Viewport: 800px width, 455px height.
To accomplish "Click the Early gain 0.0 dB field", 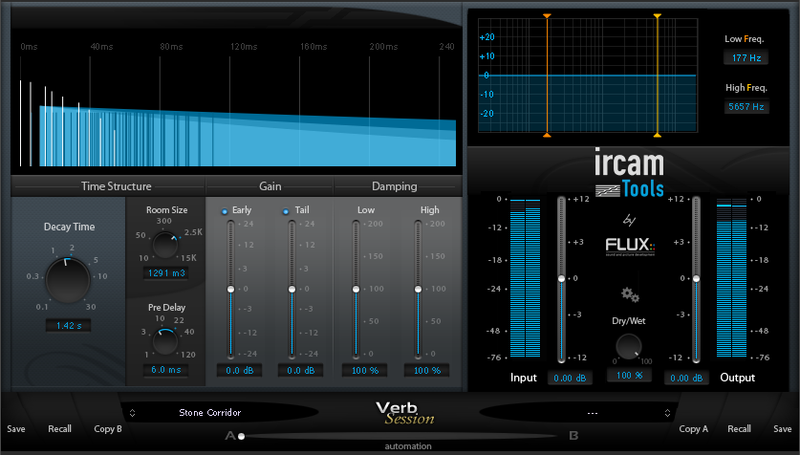I will tap(239, 370).
